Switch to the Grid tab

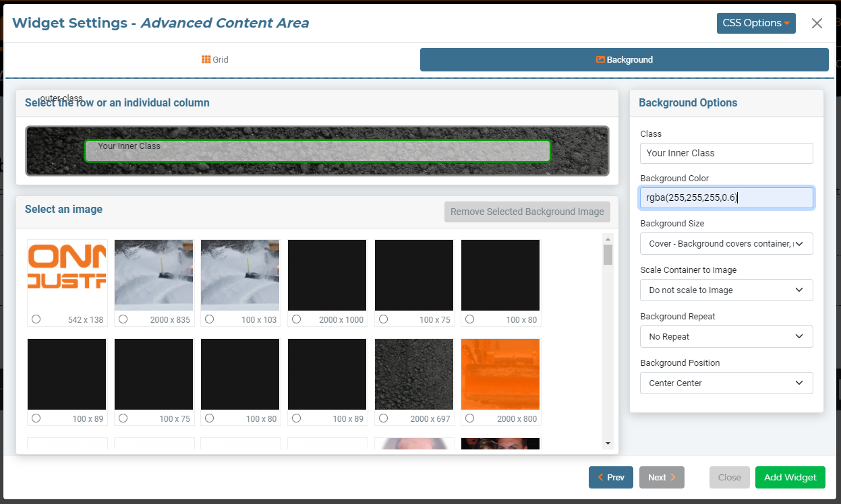215,59
